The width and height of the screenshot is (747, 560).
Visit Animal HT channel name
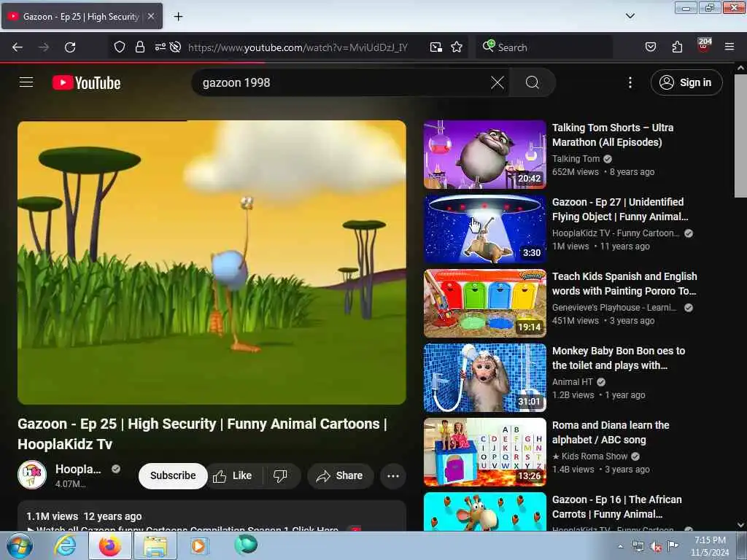point(572,381)
